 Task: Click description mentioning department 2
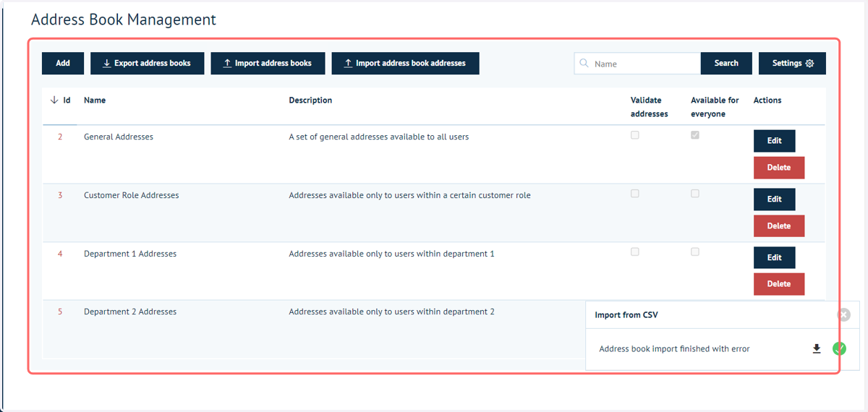click(391, 312)
